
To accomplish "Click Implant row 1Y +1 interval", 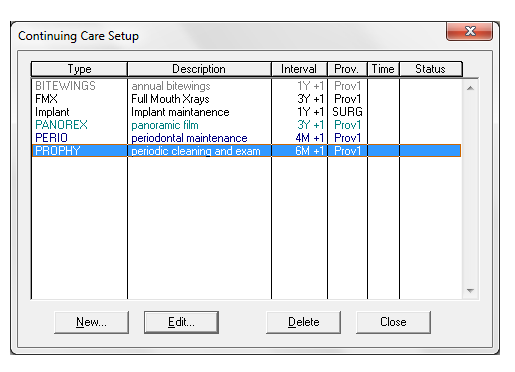I will click(x=311, y=112).
